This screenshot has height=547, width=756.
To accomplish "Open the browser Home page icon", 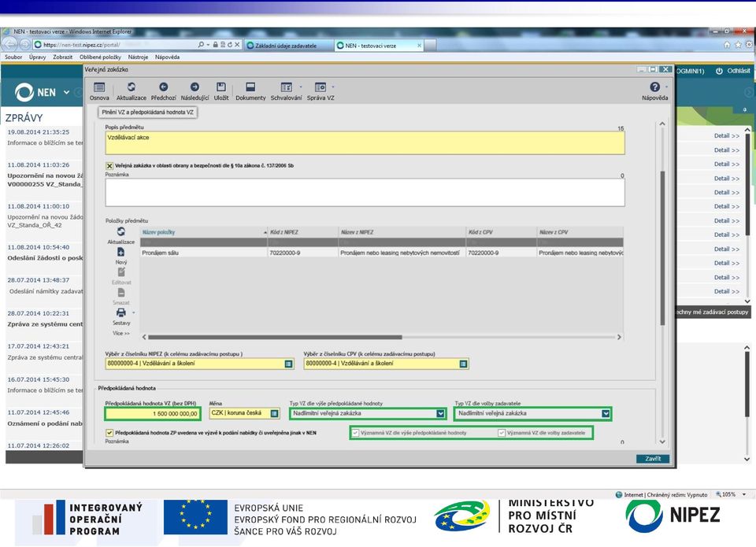I will [727, 45].
